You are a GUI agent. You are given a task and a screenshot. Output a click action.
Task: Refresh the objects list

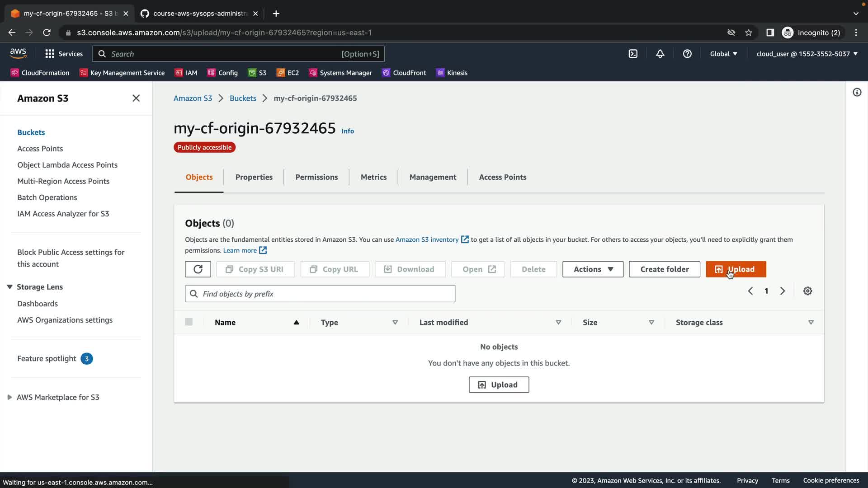[x=198, y=269]
